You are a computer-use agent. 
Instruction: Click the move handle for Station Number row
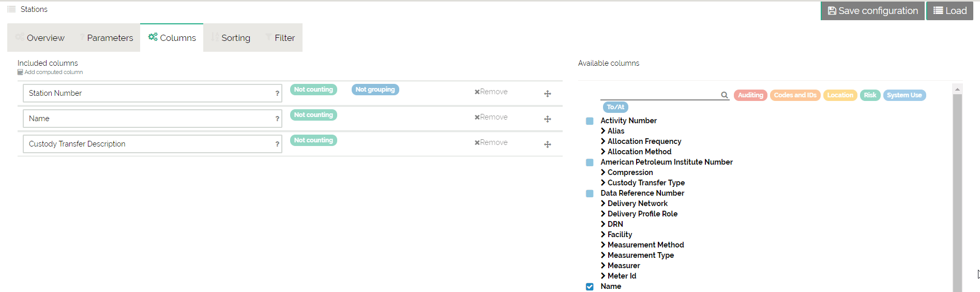(547, 94)
